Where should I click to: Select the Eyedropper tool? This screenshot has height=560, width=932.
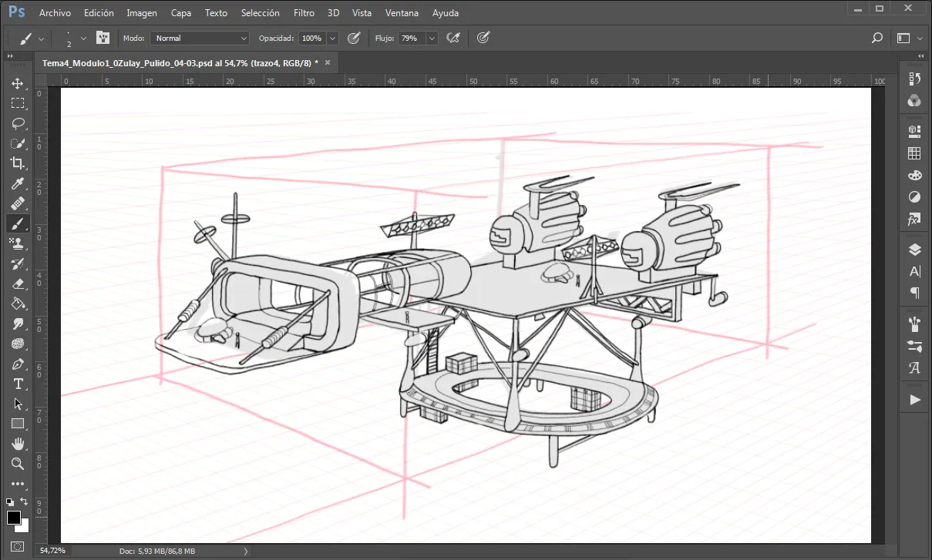tap(18, 183)
